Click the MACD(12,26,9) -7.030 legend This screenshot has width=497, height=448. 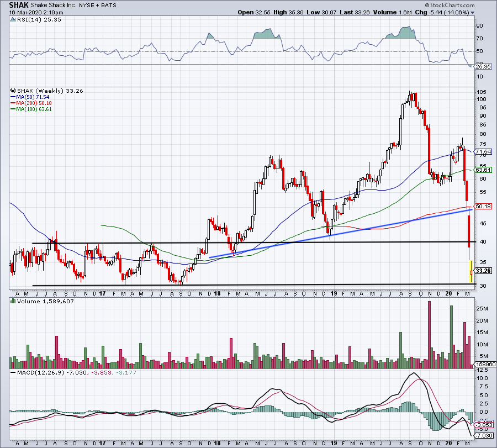point(52,372)
